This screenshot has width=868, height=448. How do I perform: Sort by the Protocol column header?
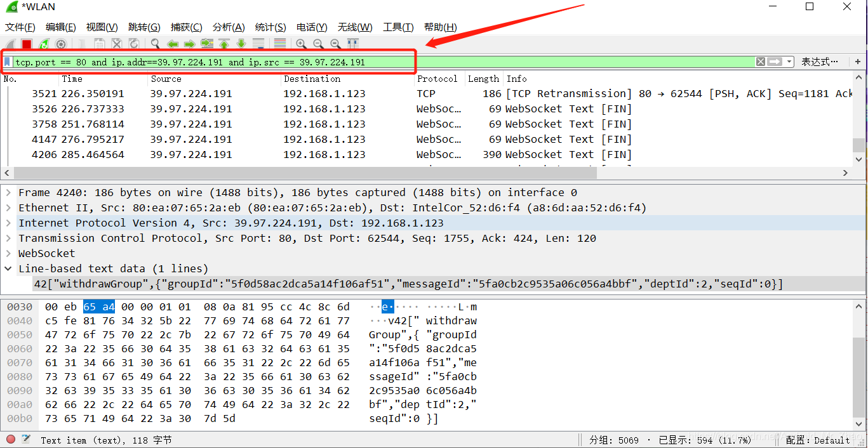pyautogui.click(x=439, y=79)
